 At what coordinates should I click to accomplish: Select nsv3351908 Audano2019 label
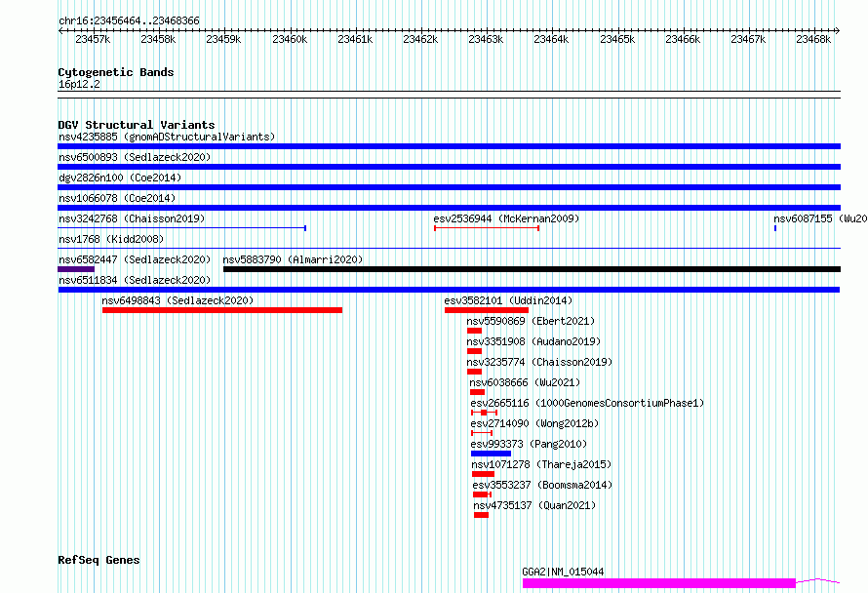pos(533,341)
